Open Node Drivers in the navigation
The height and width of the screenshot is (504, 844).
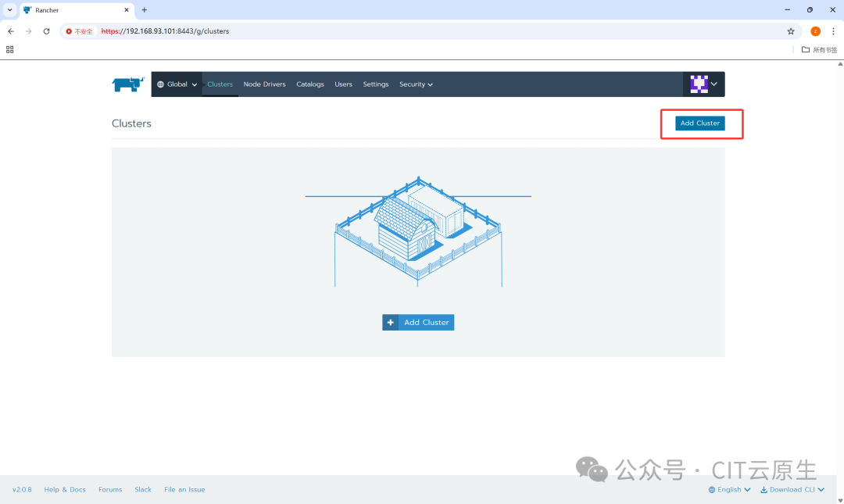click(x=264, y=84)
